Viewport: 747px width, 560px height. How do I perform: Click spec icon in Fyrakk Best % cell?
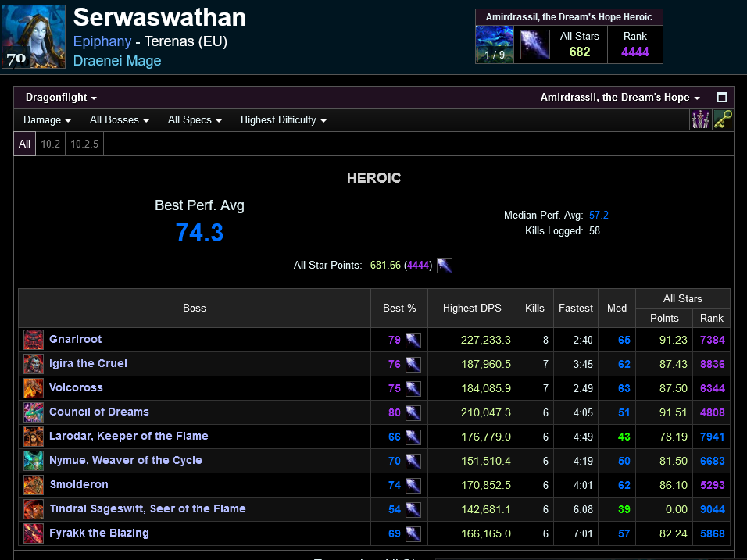[413, 533]
